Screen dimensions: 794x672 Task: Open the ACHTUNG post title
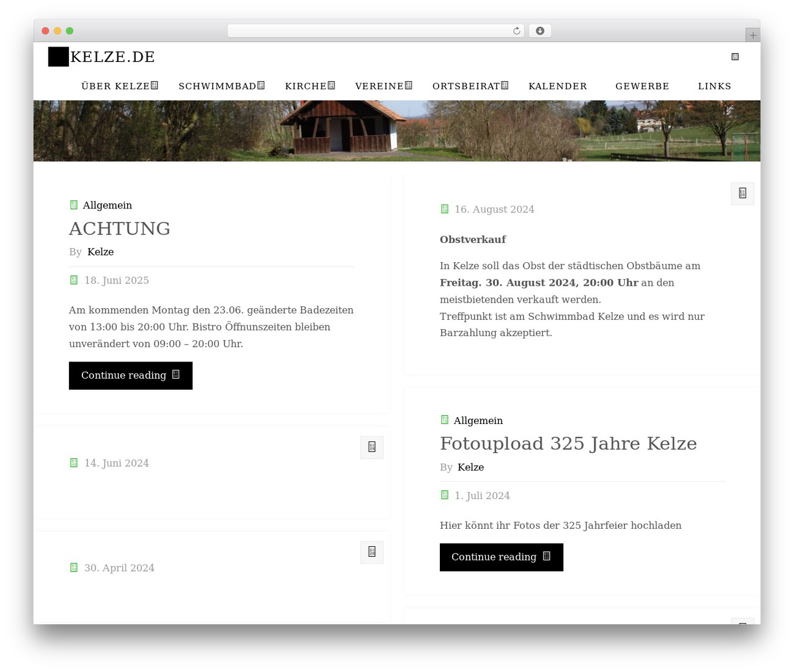tap(120, 229)
